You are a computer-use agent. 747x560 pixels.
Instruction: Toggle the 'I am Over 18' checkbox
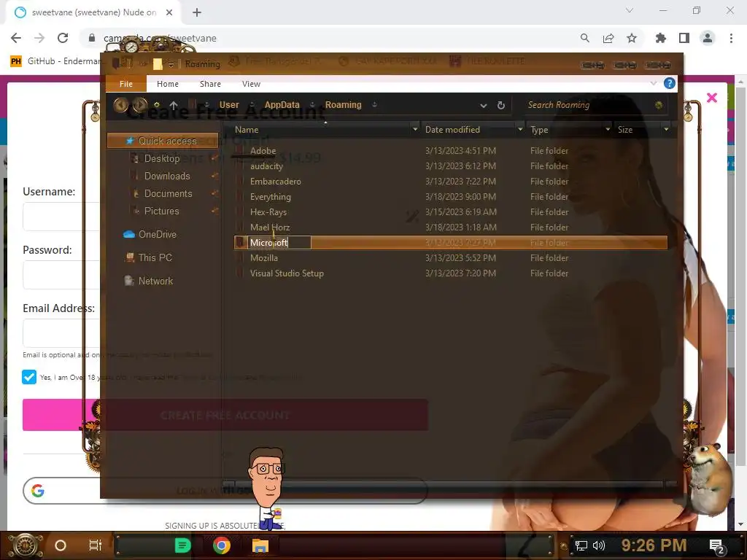click(29, 377)
